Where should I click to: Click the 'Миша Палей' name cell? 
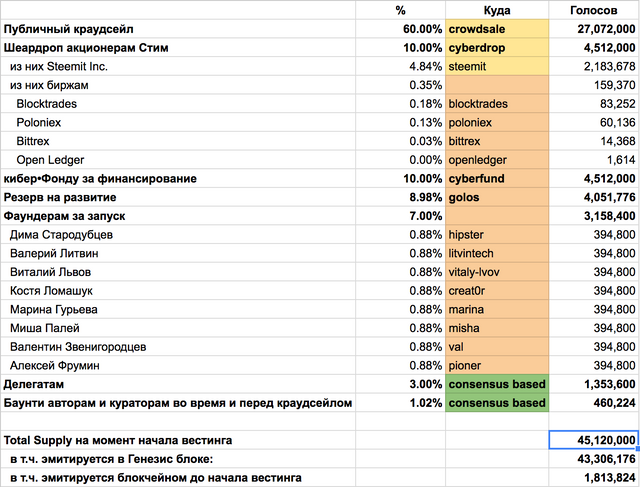point(178,328)
